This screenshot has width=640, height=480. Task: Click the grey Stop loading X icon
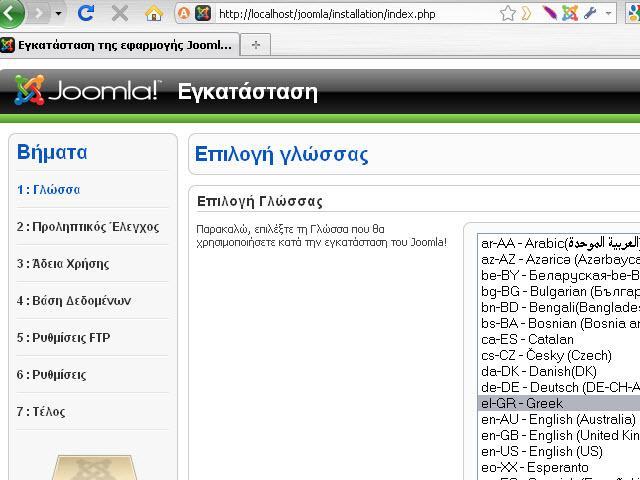120,13
